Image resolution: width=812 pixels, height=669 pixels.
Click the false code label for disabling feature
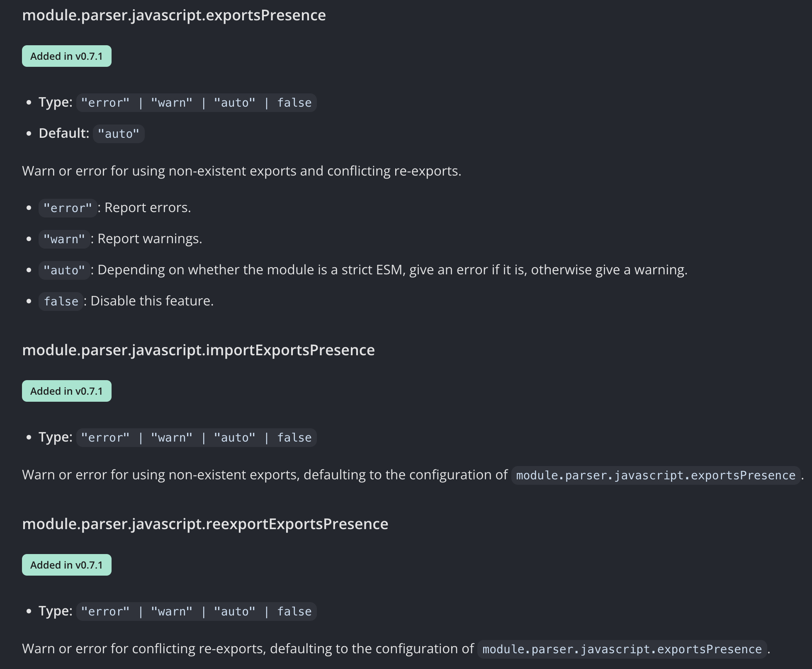click(61, 301)
